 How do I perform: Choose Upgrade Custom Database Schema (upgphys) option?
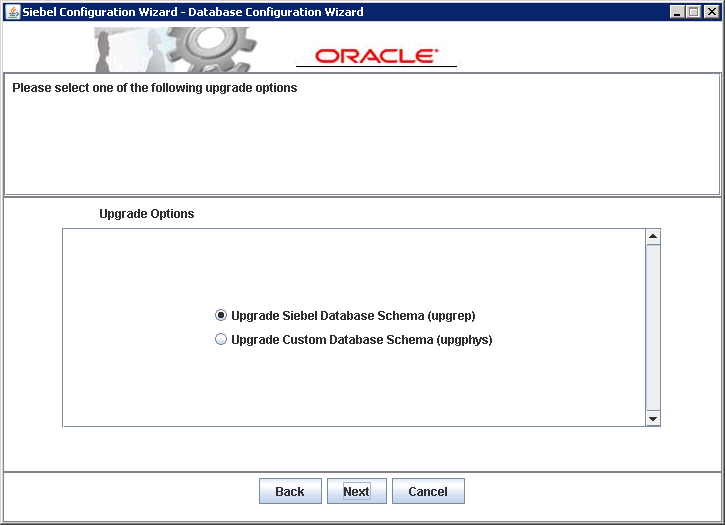coord(221,340)
